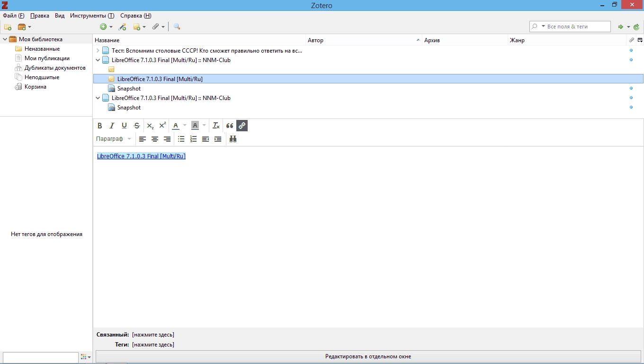Align note text left
Screen dimensions: 644x364
pos(143,139)
